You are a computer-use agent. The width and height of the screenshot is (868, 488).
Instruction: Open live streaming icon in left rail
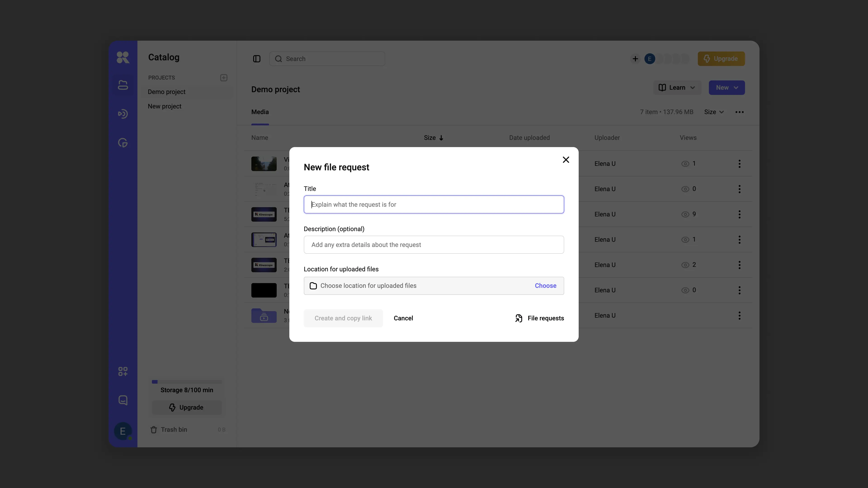pyautogui.click(x=123, y=114)
